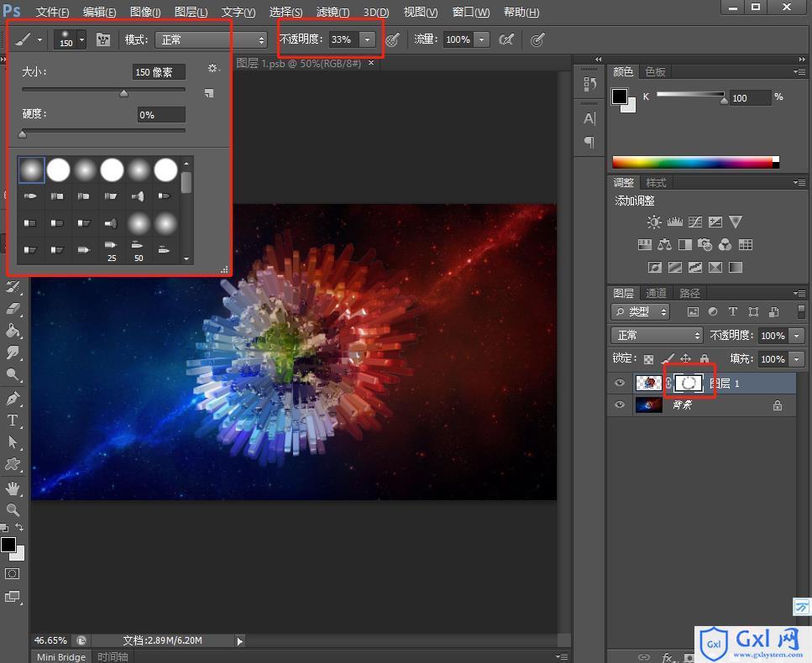Add Black & White adjustment
This screenshot has height=663, width=812.
[685, 244]
